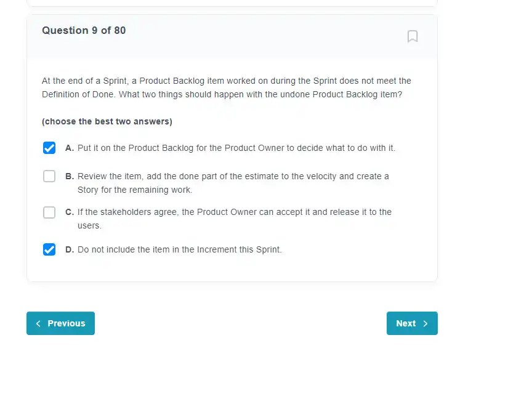Click the bold letter A label
The width and height of the screenshot is (532, 412).
click(x=70, y=148)
